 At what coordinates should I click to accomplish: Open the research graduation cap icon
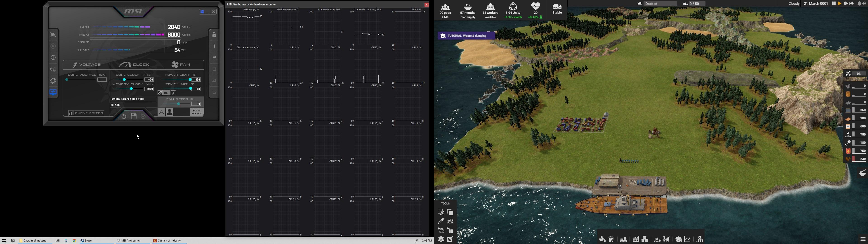pyautogui.click(x=678, y=239)
